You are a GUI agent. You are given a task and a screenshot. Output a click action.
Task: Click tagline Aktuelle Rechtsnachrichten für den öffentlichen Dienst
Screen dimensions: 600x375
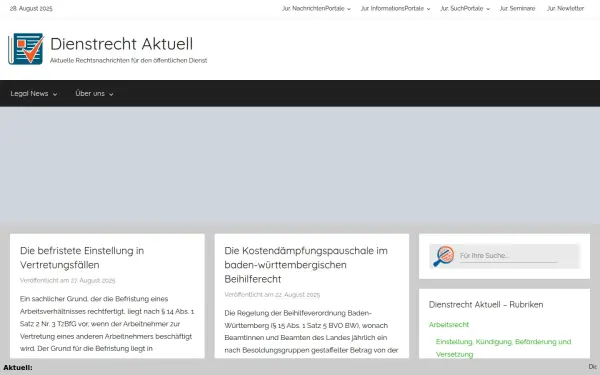coord(129,60)
